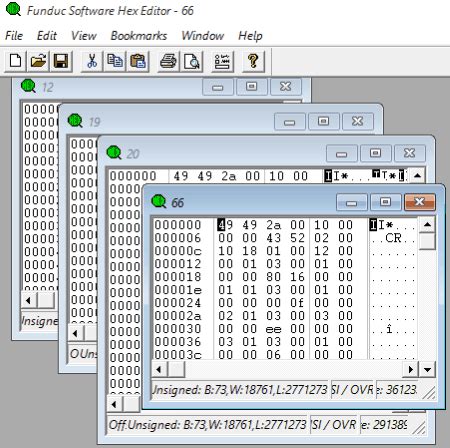The width and height of the screenshot is (450, 448).
Task: Click hex byte 0f in row 000024
Action: pos(297,303)
